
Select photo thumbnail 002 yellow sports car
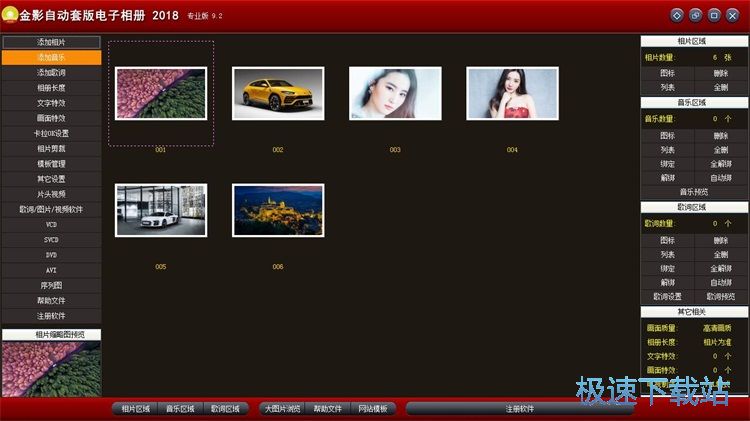[x=278, y=93]
